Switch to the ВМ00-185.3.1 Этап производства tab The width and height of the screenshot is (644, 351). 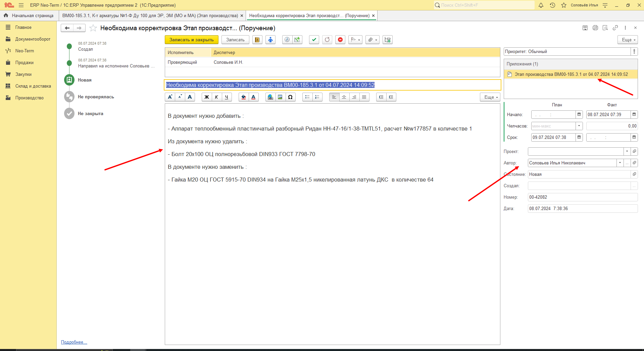tap(150, 15)
